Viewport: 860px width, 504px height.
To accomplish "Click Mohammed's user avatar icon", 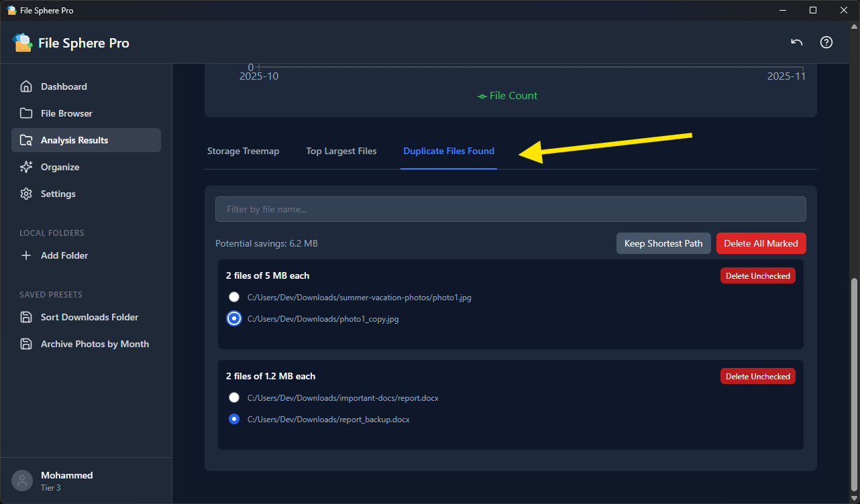I will pos(22,481).
